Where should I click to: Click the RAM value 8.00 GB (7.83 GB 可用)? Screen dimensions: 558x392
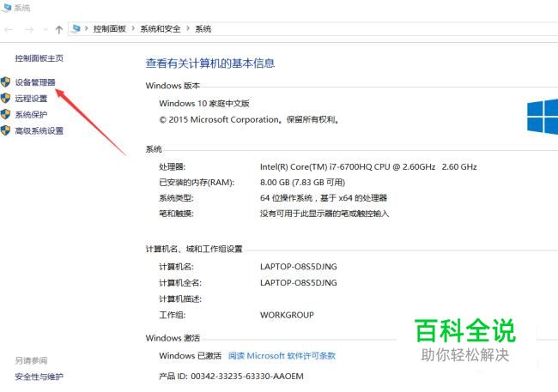coord(302,183)
